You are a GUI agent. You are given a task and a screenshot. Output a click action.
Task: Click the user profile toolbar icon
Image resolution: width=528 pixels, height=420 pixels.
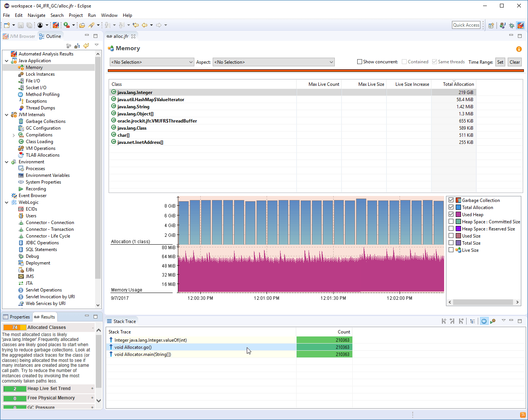pyautogui.click(x=40, y=25)
